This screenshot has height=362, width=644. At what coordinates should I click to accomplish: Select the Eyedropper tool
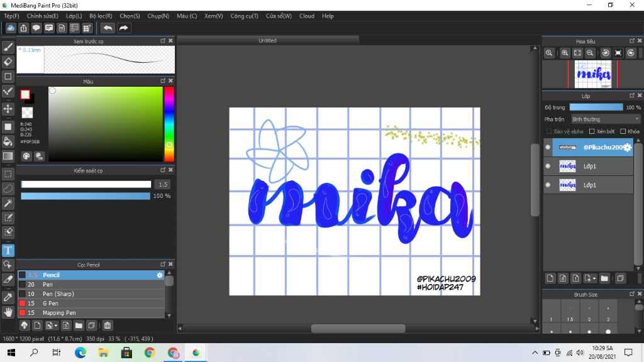(8, 297)
